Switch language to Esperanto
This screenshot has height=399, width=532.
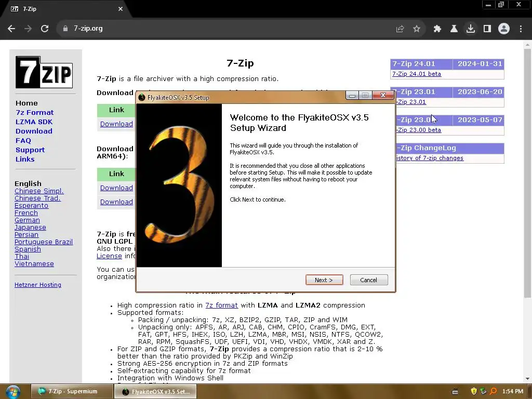click(31, 206)
